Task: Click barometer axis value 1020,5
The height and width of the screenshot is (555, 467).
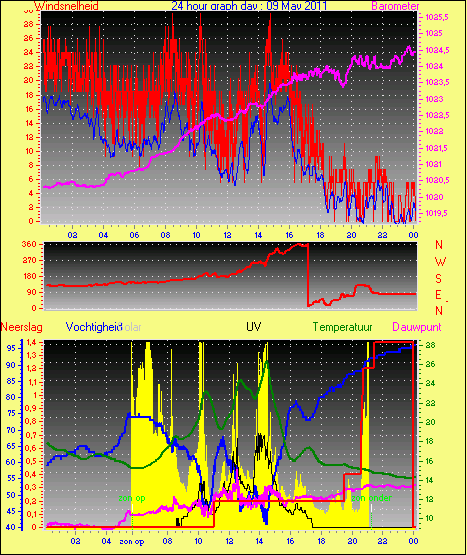Action: pyautogui.click(x=437, y=180)
